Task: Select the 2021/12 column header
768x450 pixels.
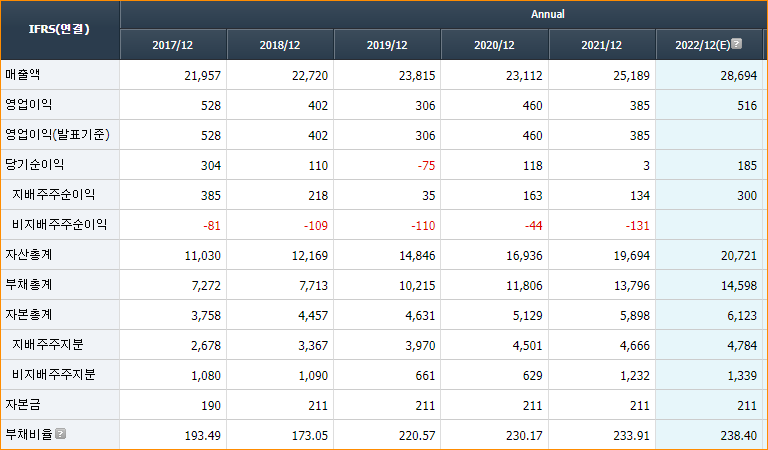Action: coord(601,45)
